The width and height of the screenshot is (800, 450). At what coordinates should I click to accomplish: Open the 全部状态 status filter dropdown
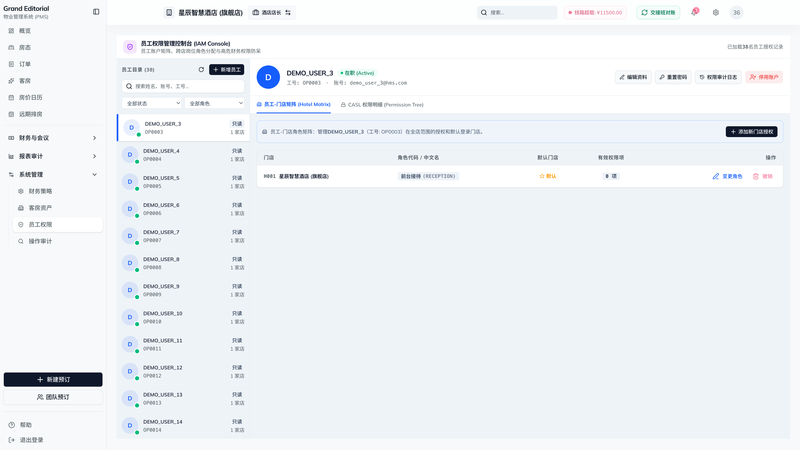[152, 103]
